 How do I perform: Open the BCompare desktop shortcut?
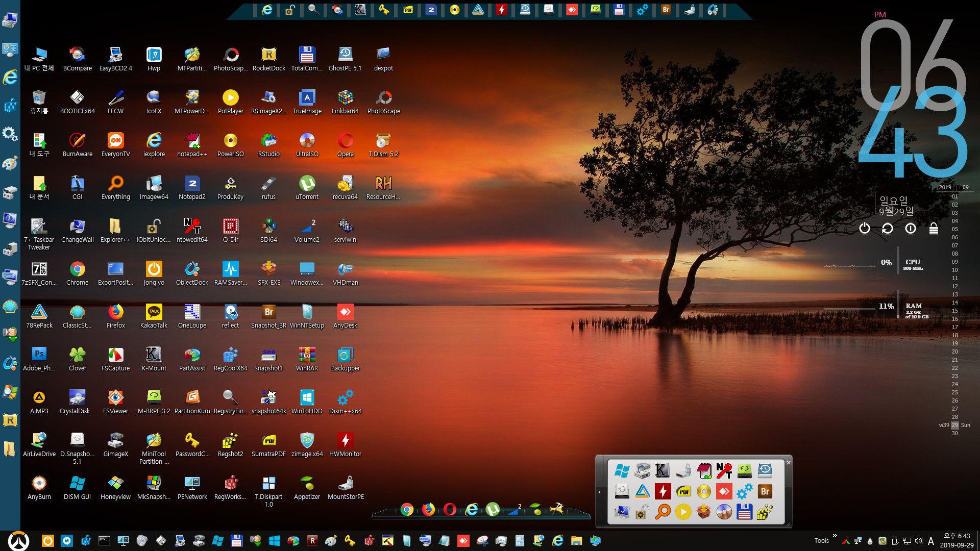(x=77, y=59)
